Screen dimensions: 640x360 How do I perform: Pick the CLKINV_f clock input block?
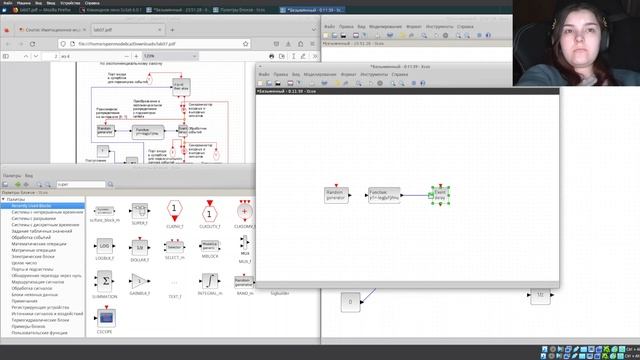tap(174, 211)
